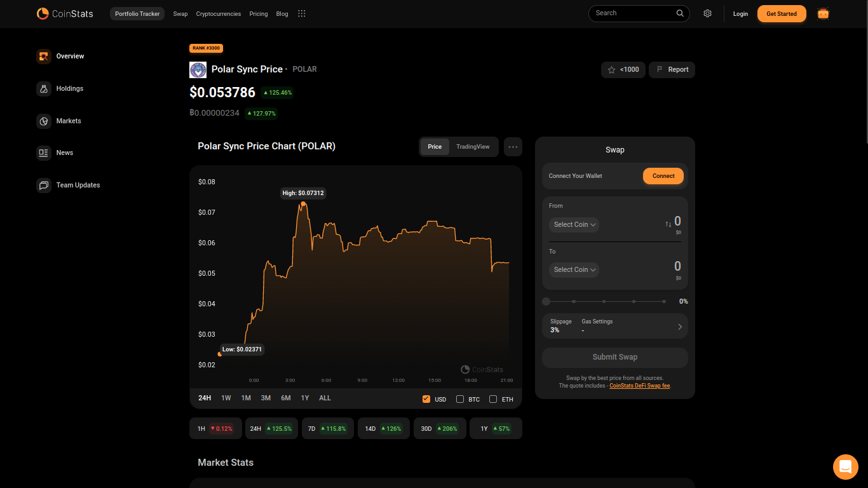Image resolution: width=868 pixels, height=488 pixels.
Task: Click the 24H 125.5% change chip
Action: coord(271,428)
